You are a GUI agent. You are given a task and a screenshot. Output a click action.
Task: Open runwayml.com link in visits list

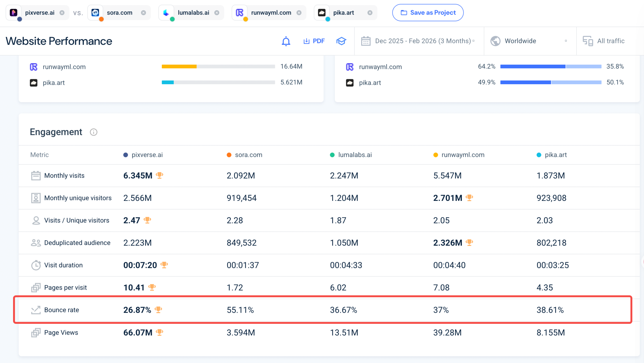(x=64, y=67)
